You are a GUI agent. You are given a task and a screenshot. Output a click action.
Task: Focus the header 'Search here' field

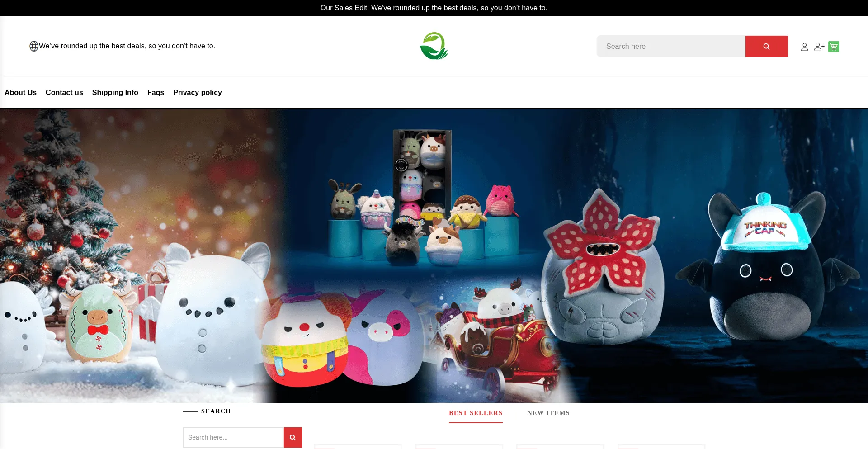click(x=671, y=46)
